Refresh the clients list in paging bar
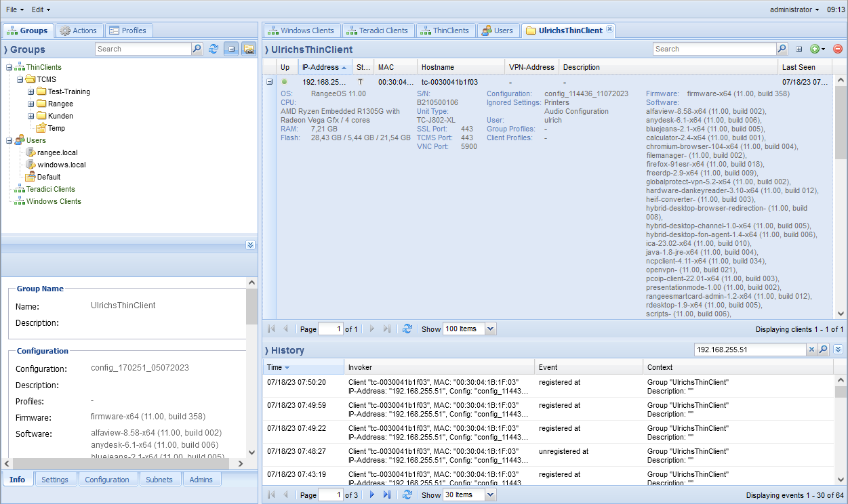Screen dimensions: 848x504 [x=407, y=329]
